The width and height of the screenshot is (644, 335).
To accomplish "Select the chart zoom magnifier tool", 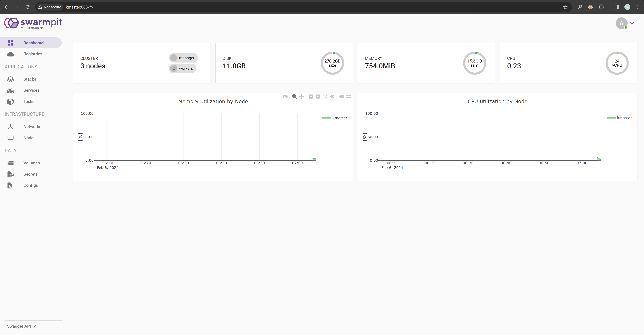I will pyautogui.click(x=294, y=97).
